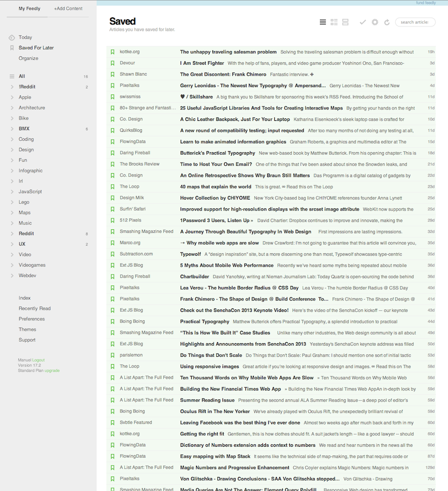Open the settings gear icon
The image size is (448, 491).
click(x=375, y=22)
